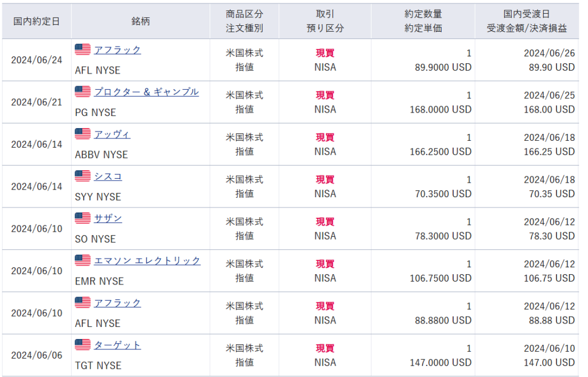Click the US flag icon beside エマソン エレクトリック
Screen dimensions: 588x377
pyautogui.click(x=83, y=260)
